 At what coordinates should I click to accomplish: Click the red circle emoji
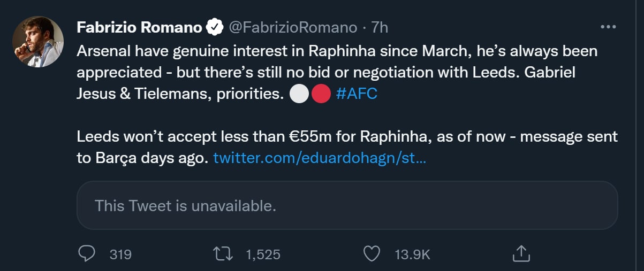[x=320, y=94]
